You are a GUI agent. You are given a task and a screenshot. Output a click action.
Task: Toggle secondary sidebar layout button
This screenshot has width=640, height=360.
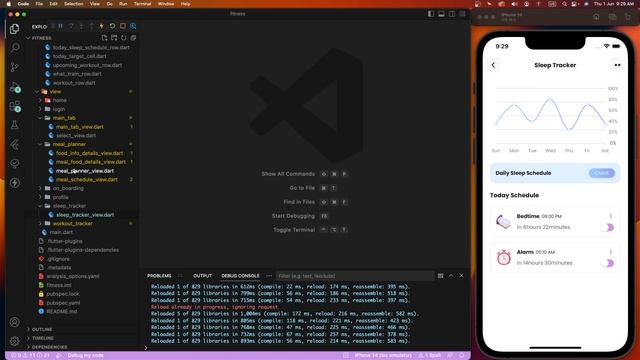click(452, 14)
